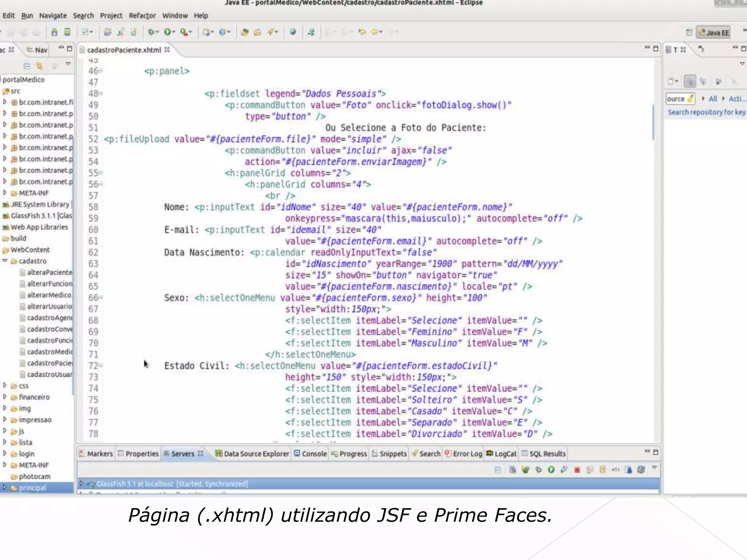The image size is (747, 560).
Task: Expand the impressao folder
Action: click(5, 419)
